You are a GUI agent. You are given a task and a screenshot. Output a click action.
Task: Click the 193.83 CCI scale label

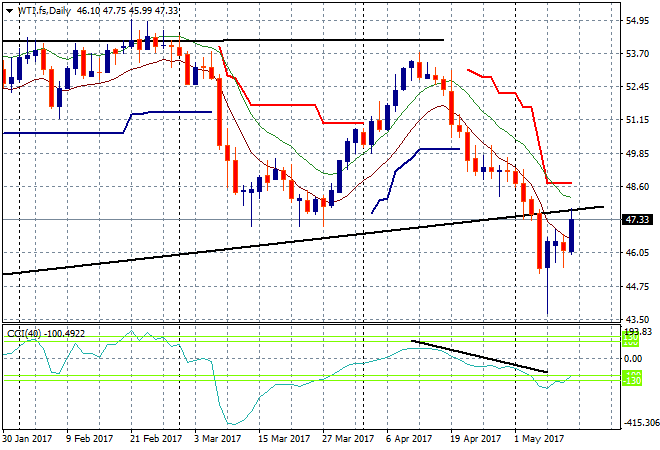637,331
